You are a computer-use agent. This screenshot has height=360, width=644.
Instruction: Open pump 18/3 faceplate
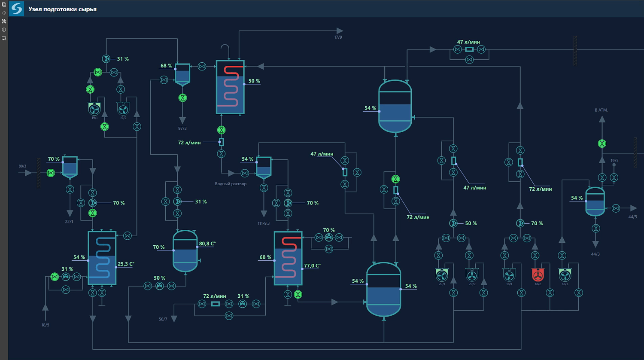(565, 275)
